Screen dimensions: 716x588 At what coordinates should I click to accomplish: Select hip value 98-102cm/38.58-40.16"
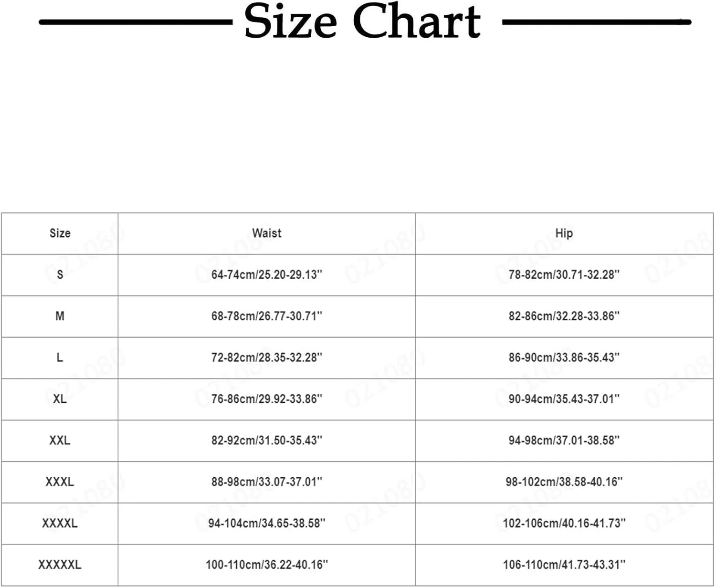click(564, 482)
